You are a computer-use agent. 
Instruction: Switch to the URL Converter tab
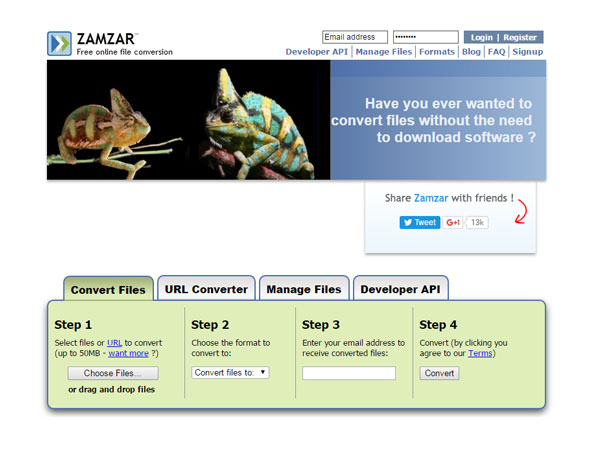tap(206, 289)
